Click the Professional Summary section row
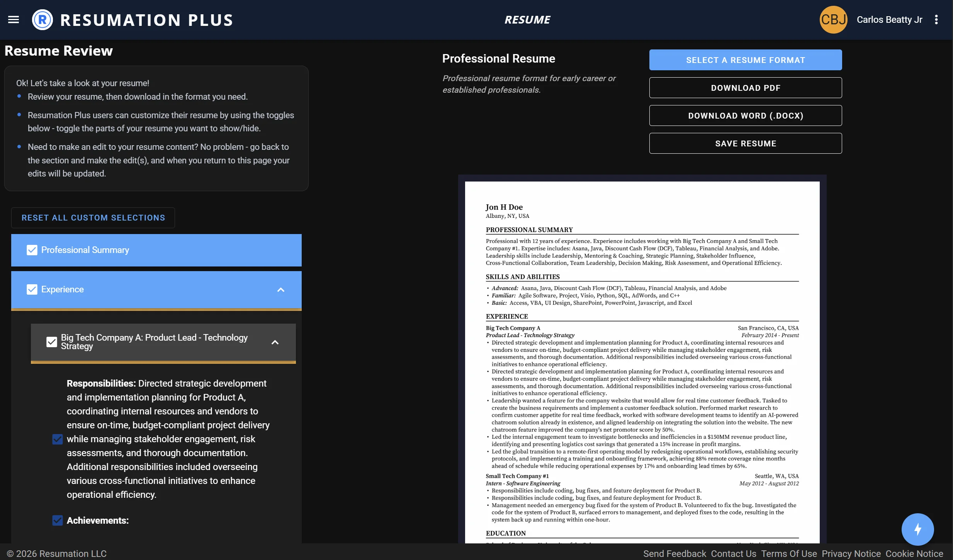 pyautogui.click(x=156, y=250)
